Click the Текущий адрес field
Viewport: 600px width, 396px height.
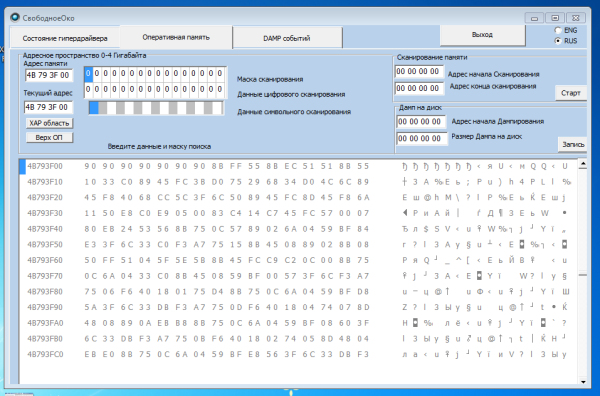tap(48, 107)
